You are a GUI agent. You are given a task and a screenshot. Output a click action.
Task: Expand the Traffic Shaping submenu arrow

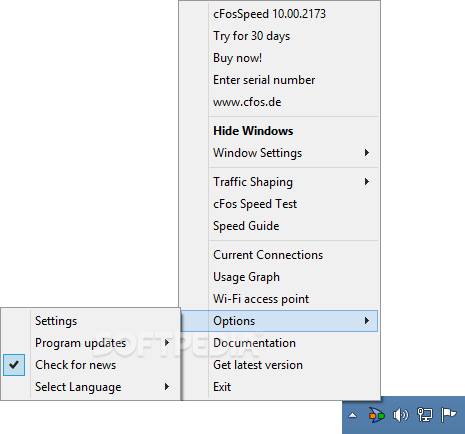(x=367, y=182)
